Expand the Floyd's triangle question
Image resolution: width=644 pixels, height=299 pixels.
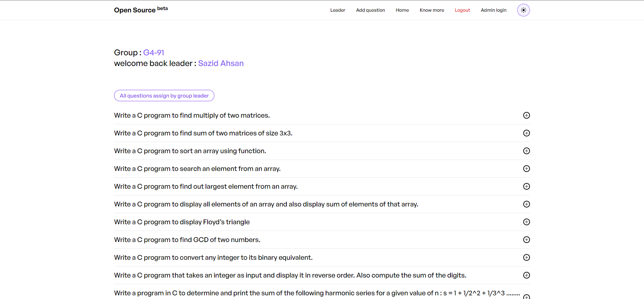pos(527,222)
